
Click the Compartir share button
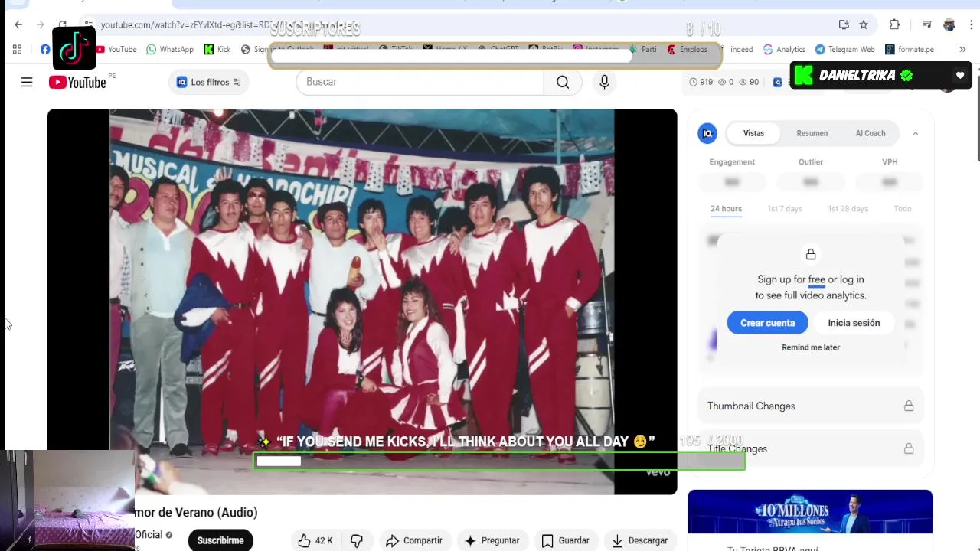click(414, 540)
